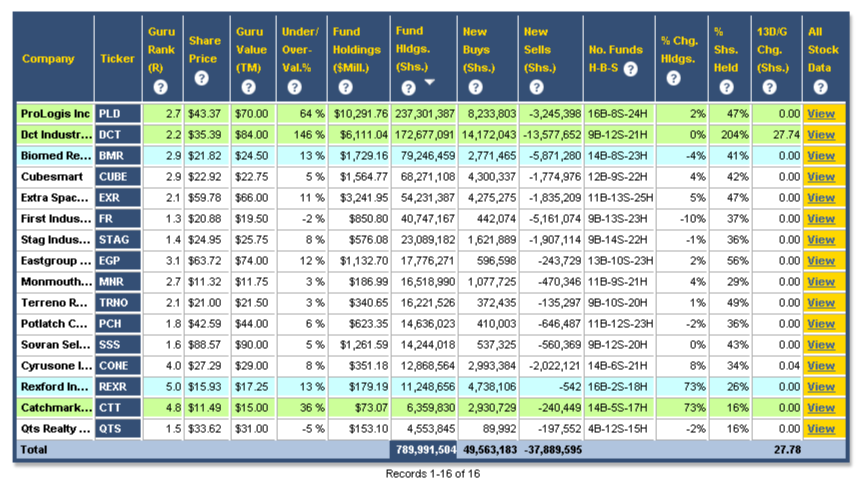Screen dimensions: 863x483
Task: Open View link for Rexford row
Action: coord(821,387)
